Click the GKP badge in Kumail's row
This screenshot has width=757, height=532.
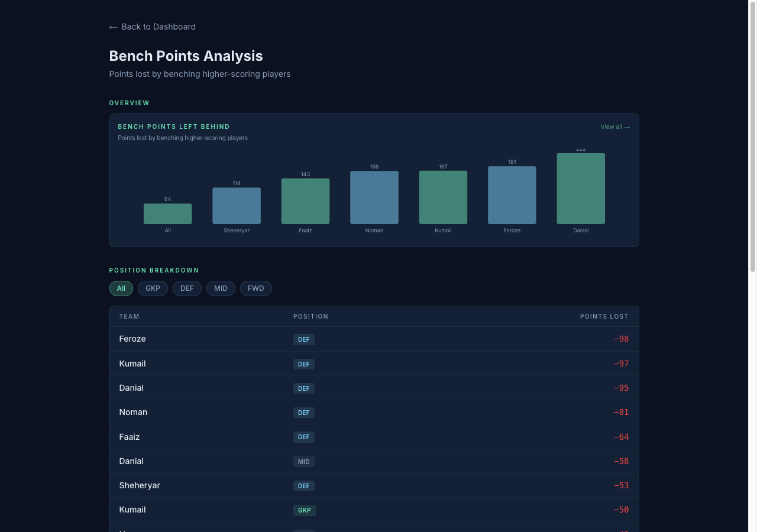click(x=304, y=510)
